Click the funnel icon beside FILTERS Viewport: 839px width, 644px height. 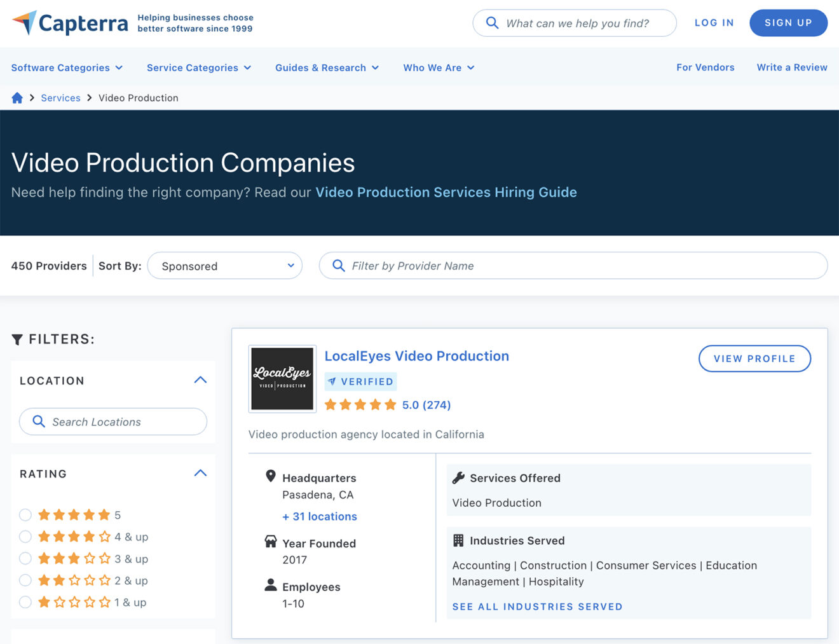17,339
